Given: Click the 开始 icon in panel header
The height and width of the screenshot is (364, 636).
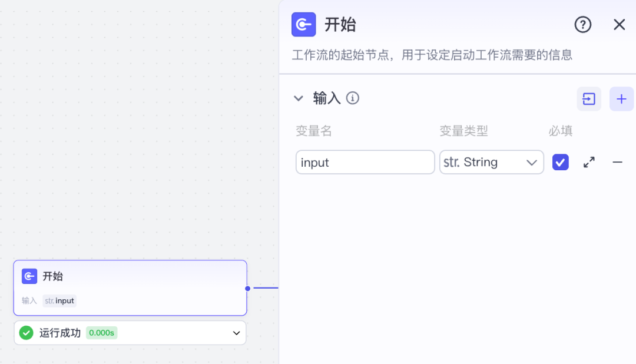Looking at the screenshot, I should coord(304,25).
